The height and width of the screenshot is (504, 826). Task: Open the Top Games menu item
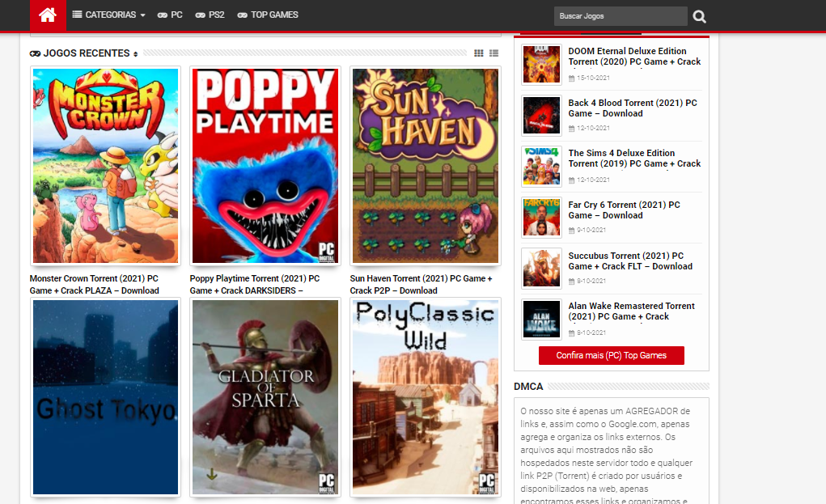click(x=268, y=15)
